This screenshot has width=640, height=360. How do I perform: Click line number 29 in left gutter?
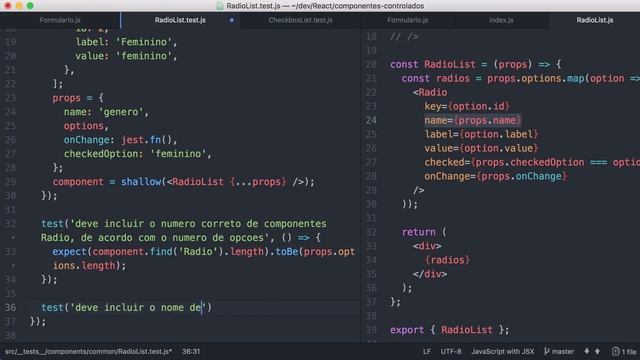10,182
